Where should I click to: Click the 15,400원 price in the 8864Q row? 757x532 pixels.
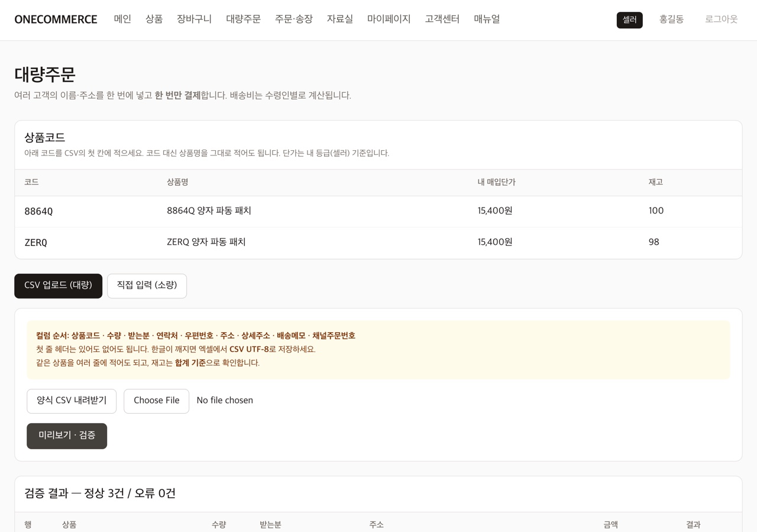pyautogui.click(x=495, y=211)
